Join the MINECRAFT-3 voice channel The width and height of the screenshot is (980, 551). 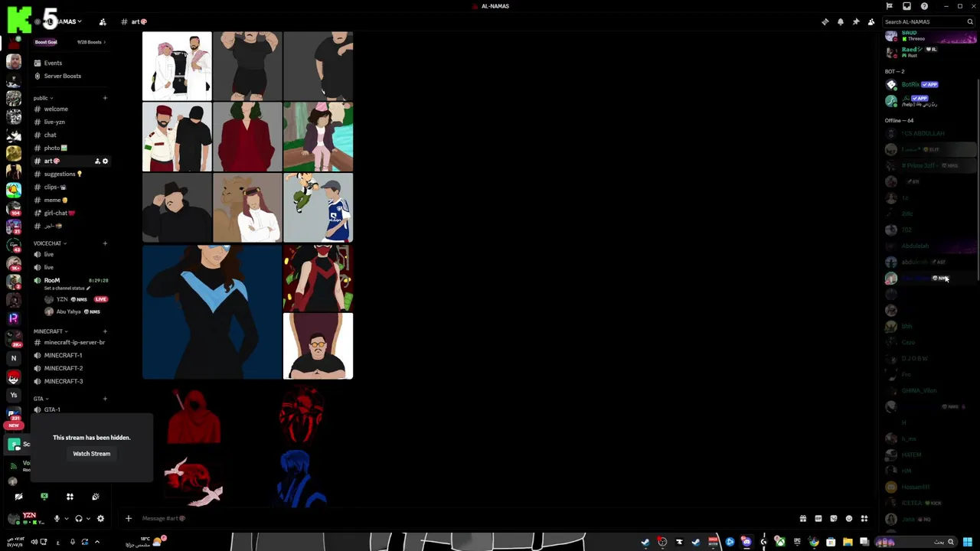tap(70, 381)
